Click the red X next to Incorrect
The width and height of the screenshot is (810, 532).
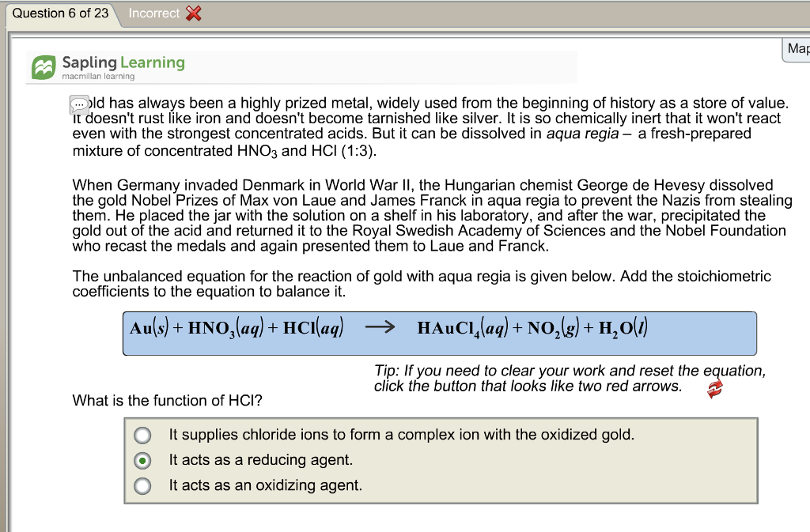[192, 13]
